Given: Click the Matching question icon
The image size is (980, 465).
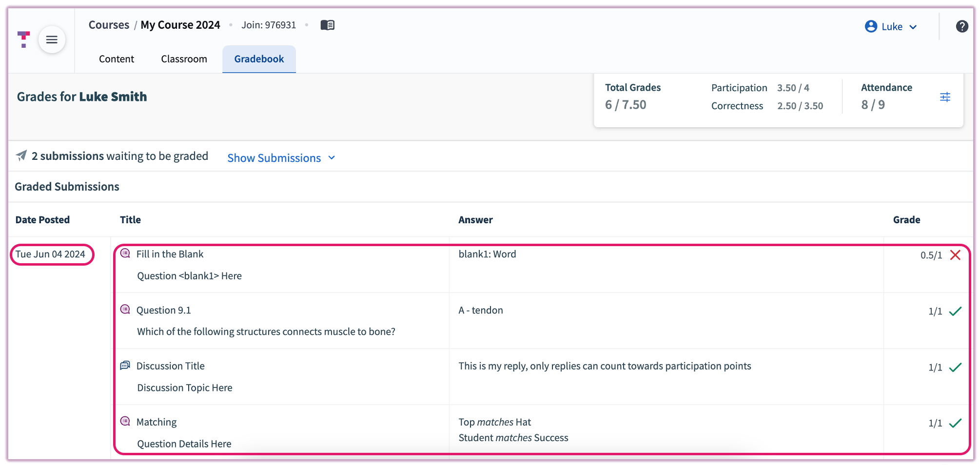Looking at the screenshot, I should (125, 421).
